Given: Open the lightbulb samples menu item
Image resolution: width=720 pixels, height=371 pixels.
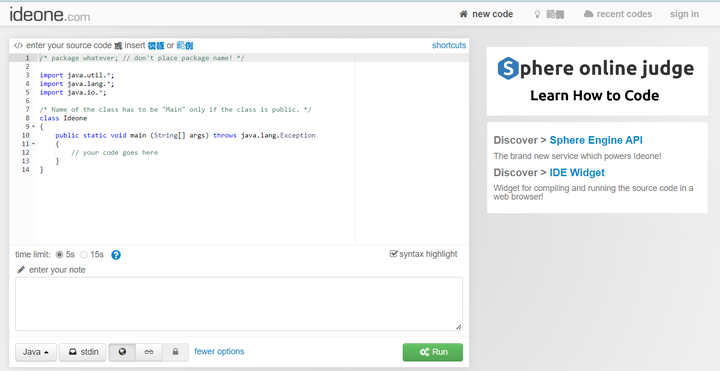Looking at the screenshot, I should tap(549, 14).
